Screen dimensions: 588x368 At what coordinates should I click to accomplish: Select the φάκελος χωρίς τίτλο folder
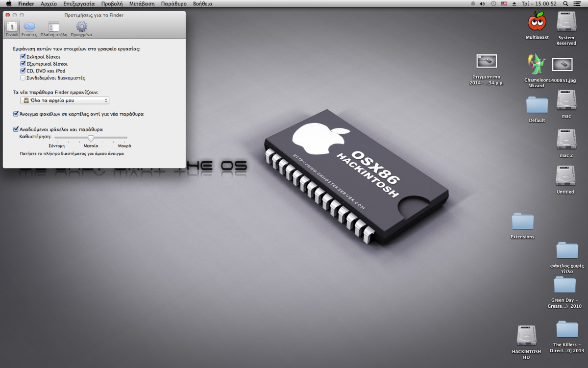tap(567, 250)
